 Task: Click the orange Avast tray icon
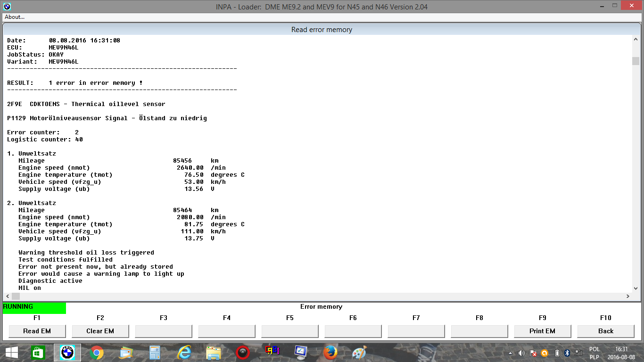point(545,353)
